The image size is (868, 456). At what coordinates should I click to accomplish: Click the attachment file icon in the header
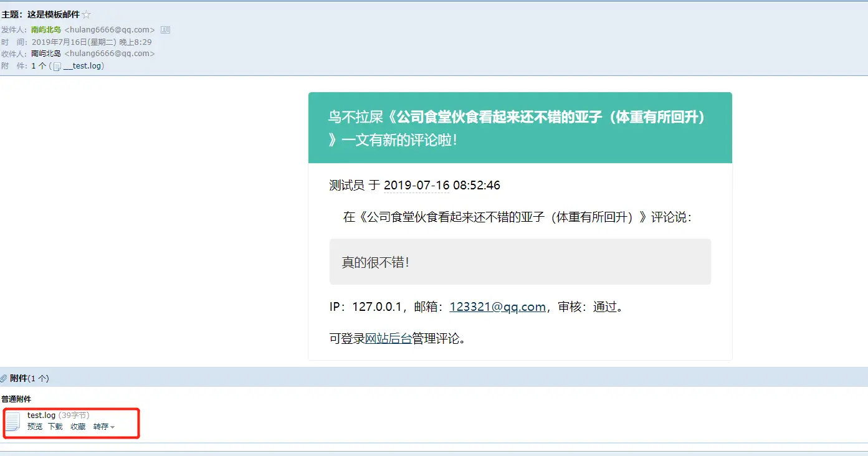[x=57, y=66]
